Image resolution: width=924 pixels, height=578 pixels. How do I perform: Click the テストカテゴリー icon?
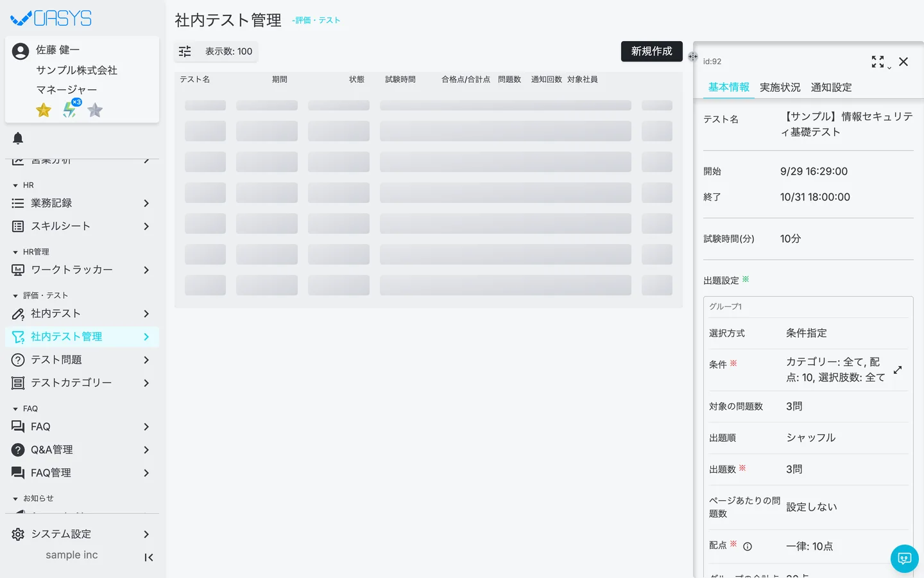click(18, 383)
